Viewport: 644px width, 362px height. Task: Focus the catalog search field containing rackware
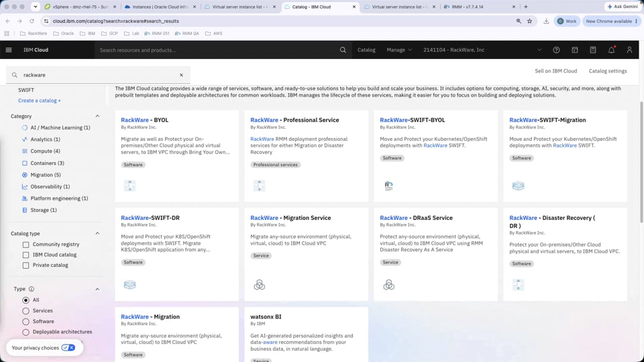tap(98, 75)
